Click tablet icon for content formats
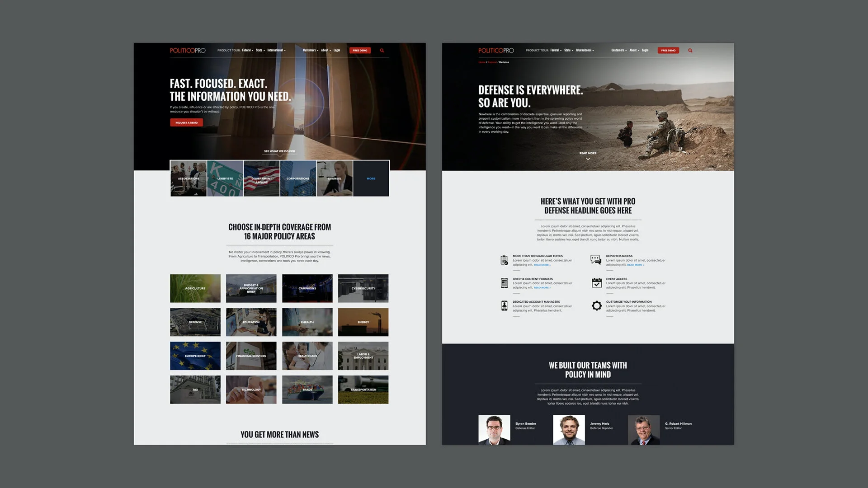 click(504, 283)
